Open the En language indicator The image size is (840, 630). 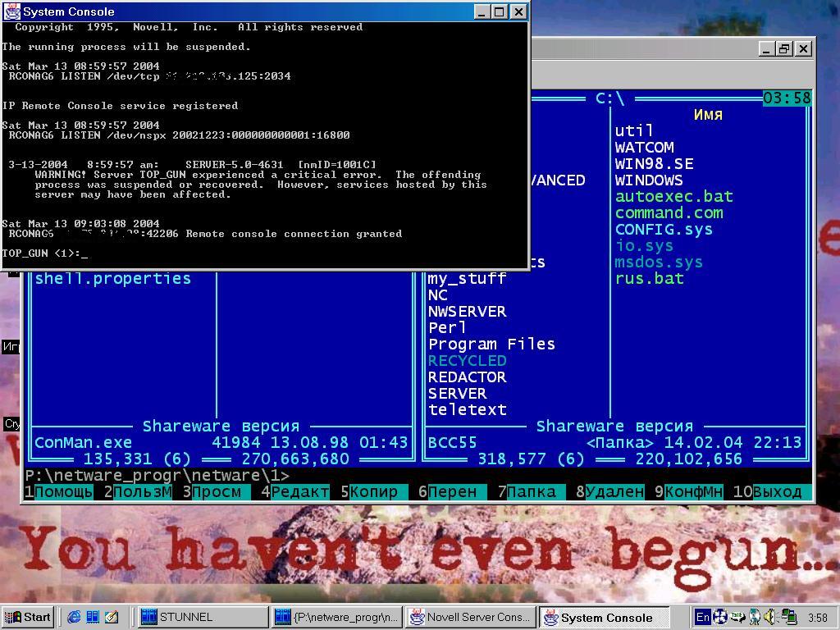coord(702,617)
